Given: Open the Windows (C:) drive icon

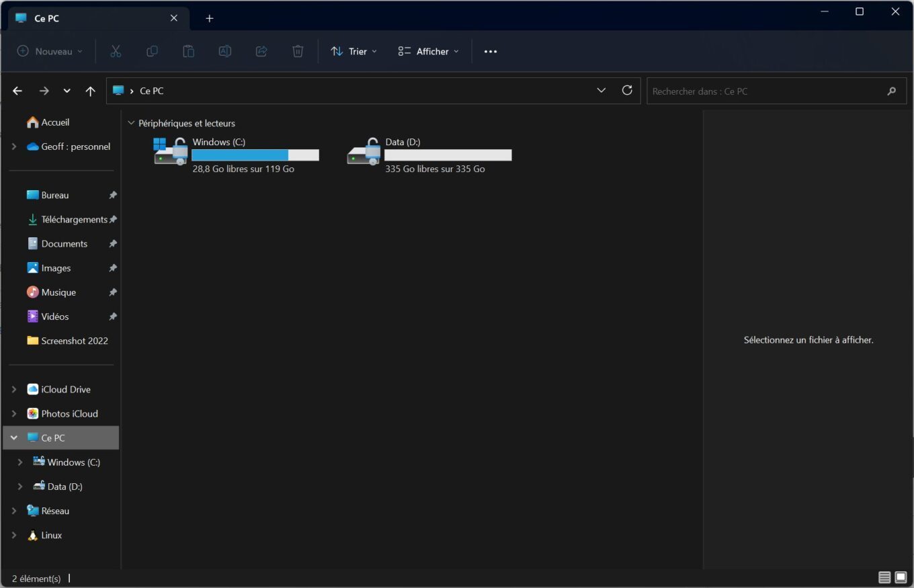Looking at the screenshot, I should coord(171,151).
